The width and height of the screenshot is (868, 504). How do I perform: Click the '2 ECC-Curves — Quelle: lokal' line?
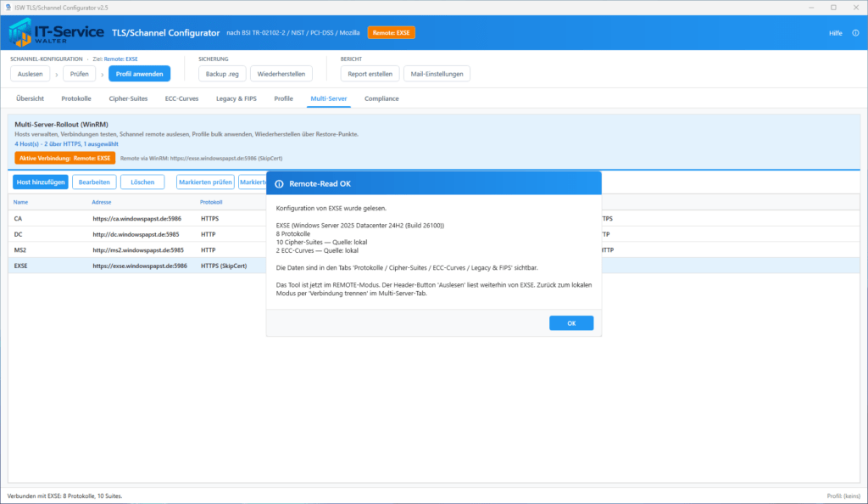317,250
